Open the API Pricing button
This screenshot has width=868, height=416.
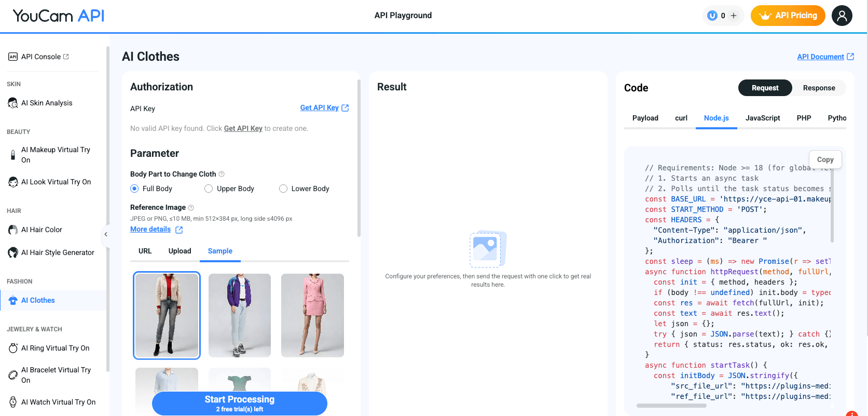[788, 16]
